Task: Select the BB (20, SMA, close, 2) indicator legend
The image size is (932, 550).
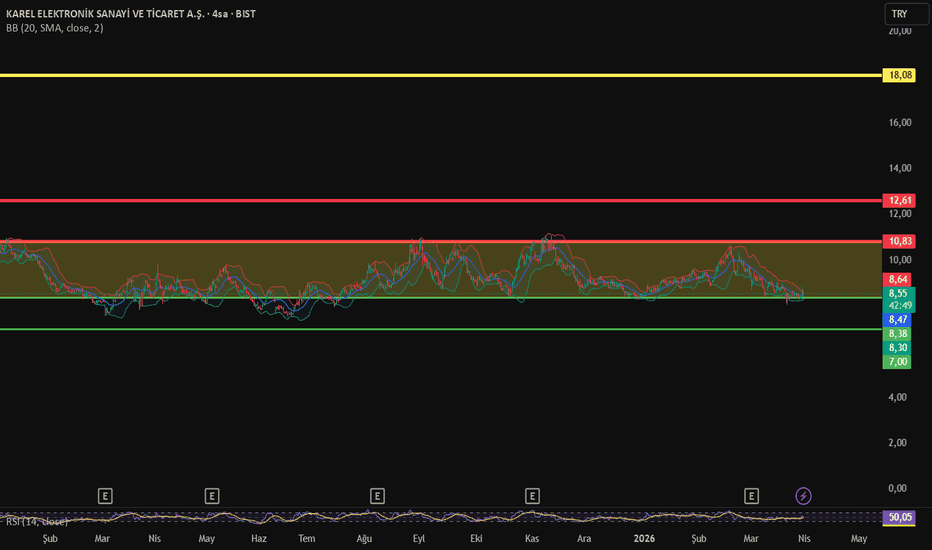Action: [55, 28]
